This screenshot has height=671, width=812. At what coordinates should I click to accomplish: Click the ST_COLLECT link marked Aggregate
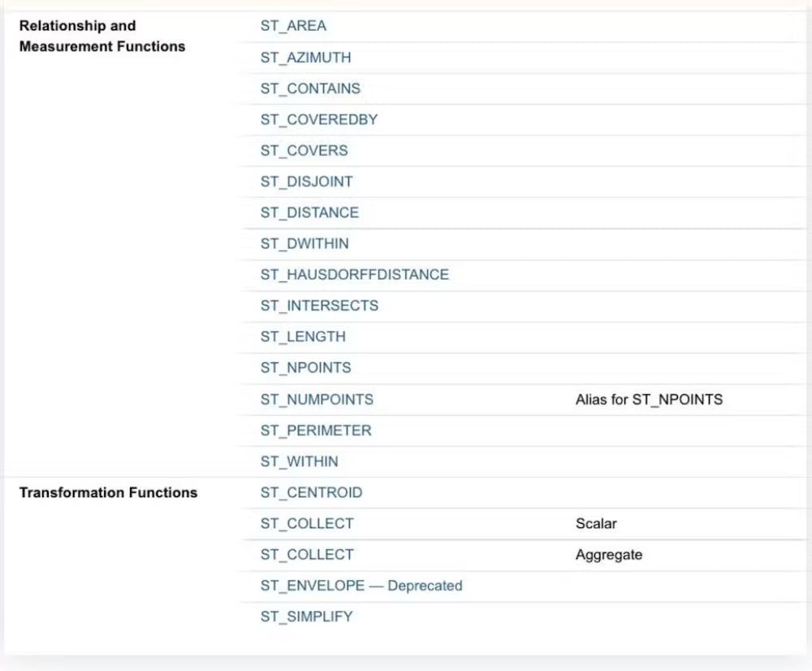(307, 554)
